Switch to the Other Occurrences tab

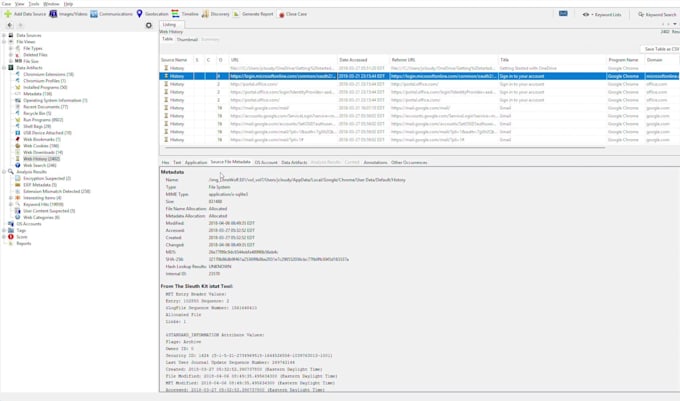(409, 162)
